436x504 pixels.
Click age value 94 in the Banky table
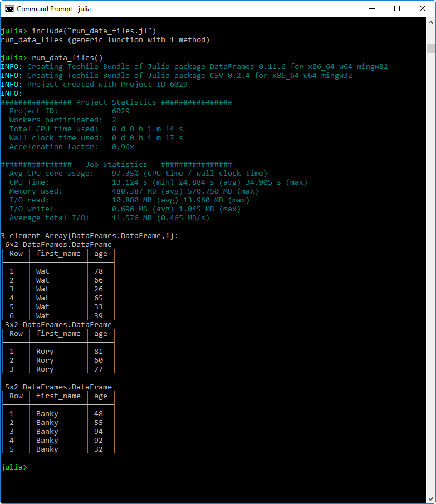[x=99, y=431]
